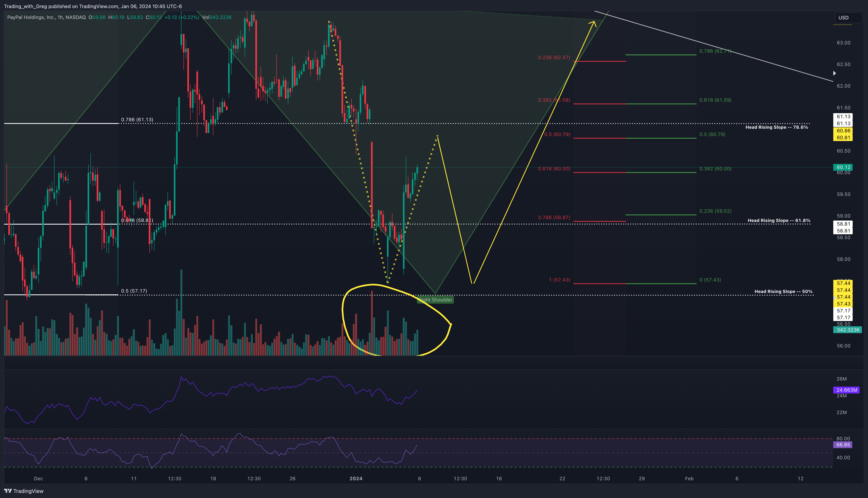
Task: Click the Feb label on time axis
Action: (689, 478)
